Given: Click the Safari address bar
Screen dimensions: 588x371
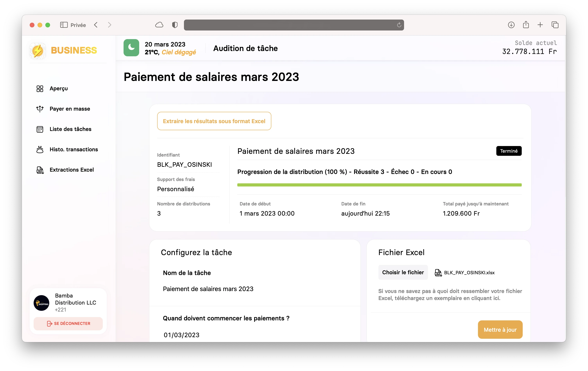Looking at the screenshot, I should pos(294,25).
